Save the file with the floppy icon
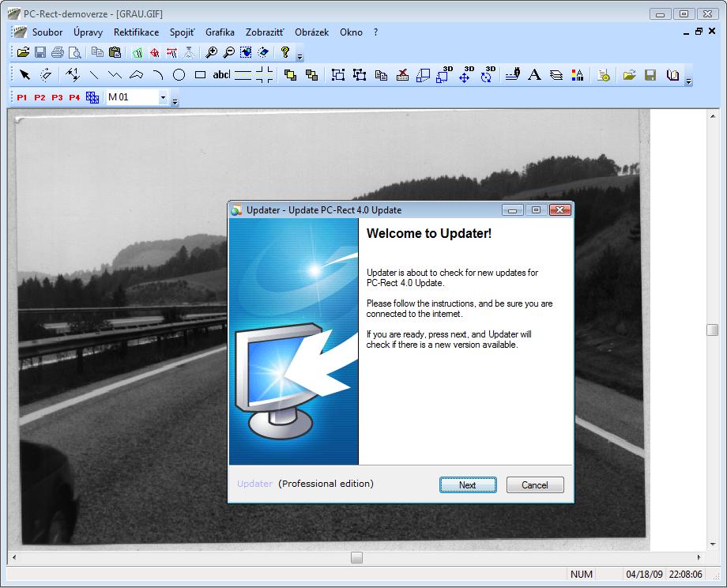The image size is (727, 588). 40,52
